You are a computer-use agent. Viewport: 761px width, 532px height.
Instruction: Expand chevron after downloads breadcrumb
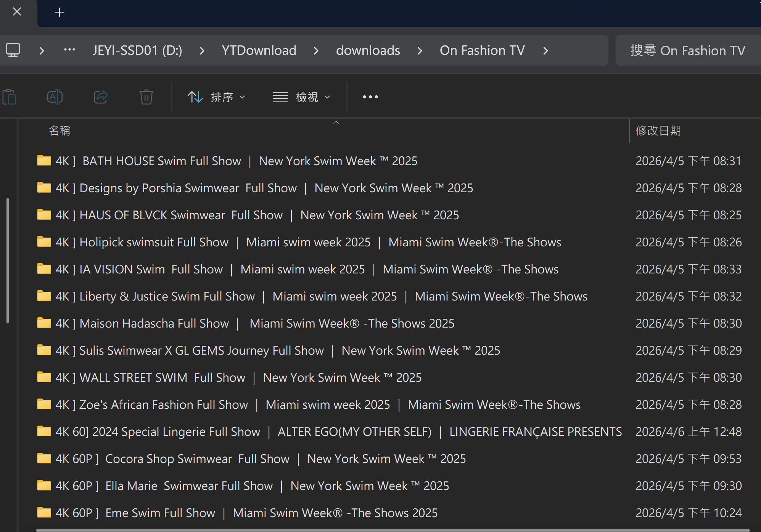pyautogui.click(x=420, y=50)
